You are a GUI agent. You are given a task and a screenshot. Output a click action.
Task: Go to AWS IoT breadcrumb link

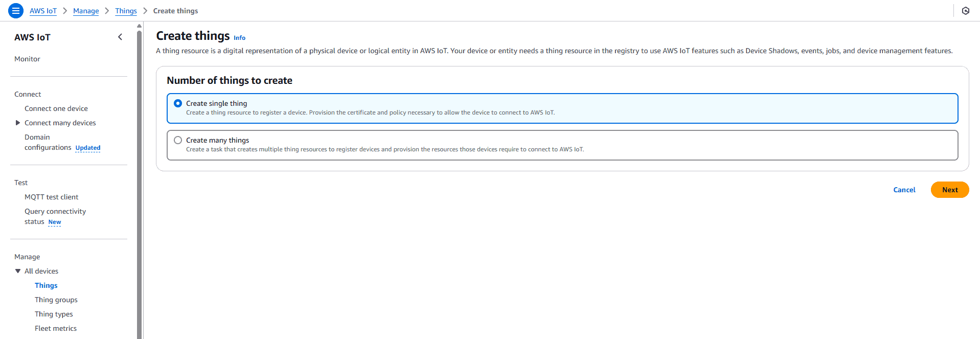point(43,11)
